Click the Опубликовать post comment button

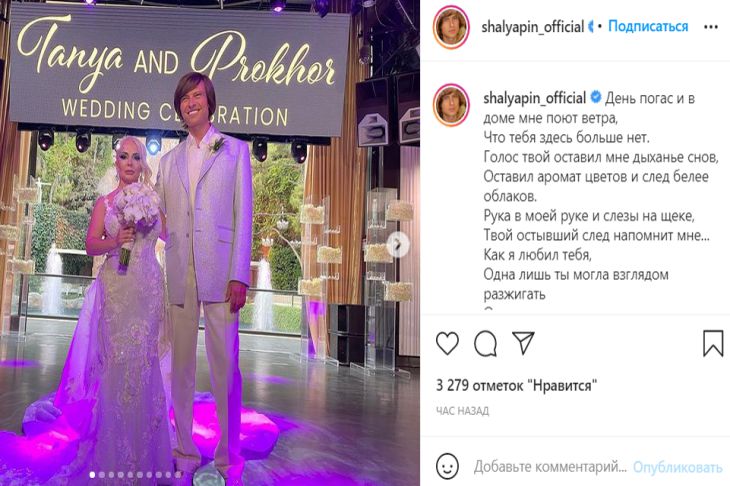pos(677,467)
